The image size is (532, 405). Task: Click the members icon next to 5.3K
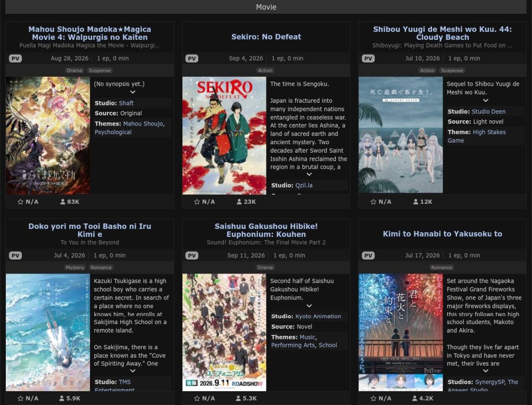[238, 398]
